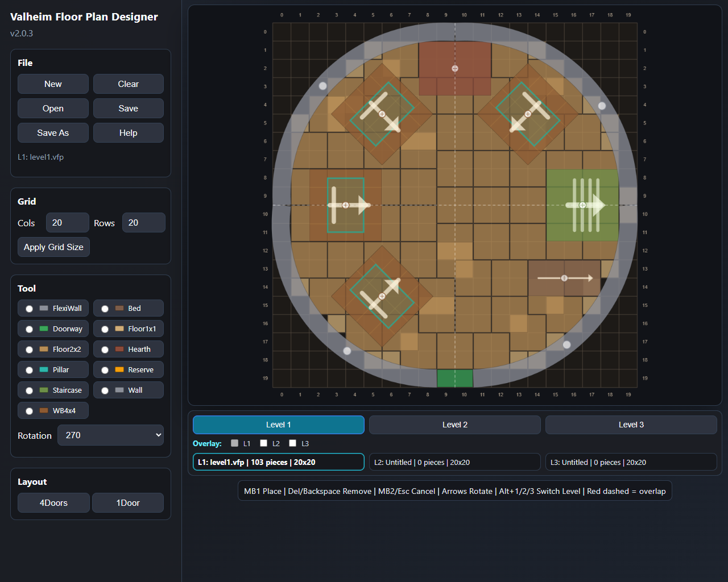The width and height of the screenshot is (728, 582).
Task: Select the red hearth piece on canvas
Action: pyautogui.click(x=455, y=68)
